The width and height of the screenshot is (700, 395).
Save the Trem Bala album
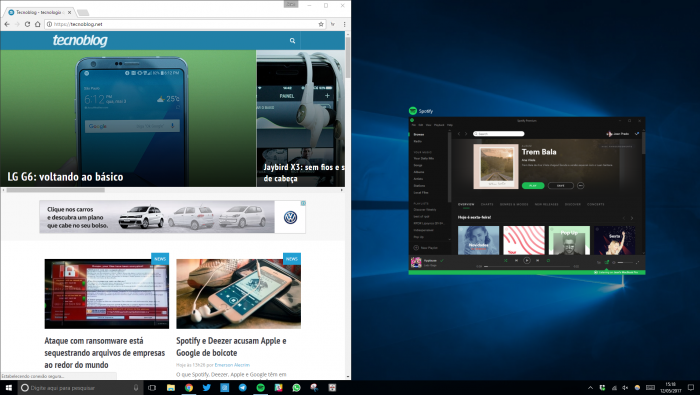[561, 185]
